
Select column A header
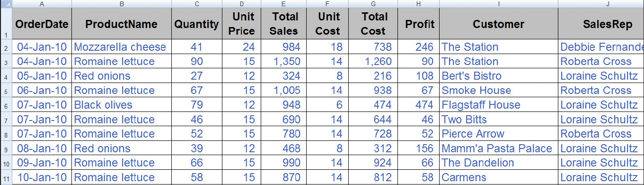[x=42, y=4]
